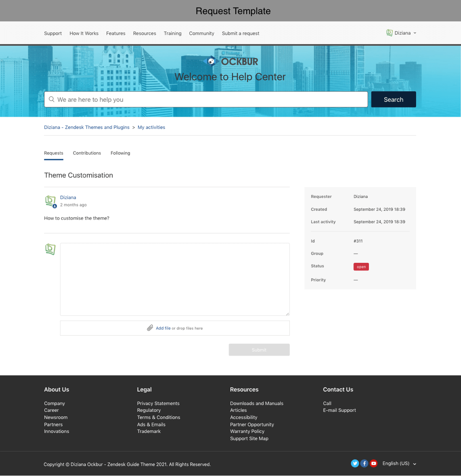Image resolution: width=461 pixels, height=476 pixels.
Task: Click Diziana's avatar beside the comment
Action: (x=50, y=201)
